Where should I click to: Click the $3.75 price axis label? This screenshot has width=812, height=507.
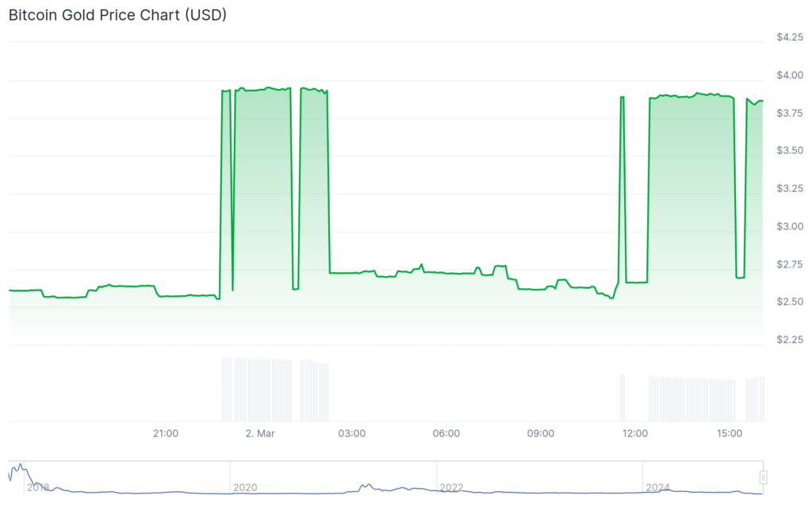pos(790,113)
